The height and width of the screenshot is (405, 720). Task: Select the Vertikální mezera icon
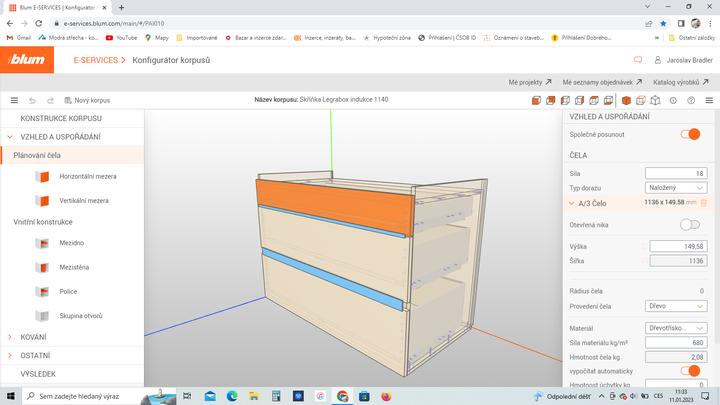42,200
